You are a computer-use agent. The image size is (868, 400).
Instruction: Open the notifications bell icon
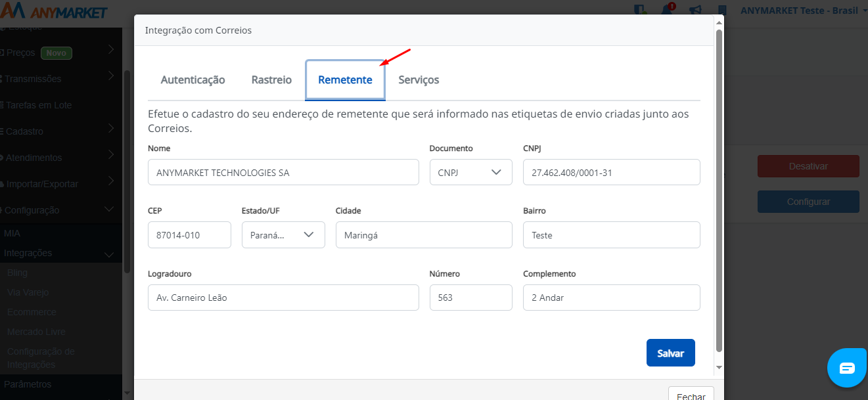click(x=668, y=10)
